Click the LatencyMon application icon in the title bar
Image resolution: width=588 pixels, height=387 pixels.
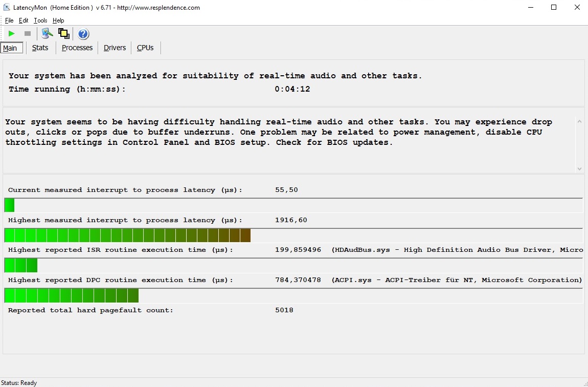(x=6, y=7)
